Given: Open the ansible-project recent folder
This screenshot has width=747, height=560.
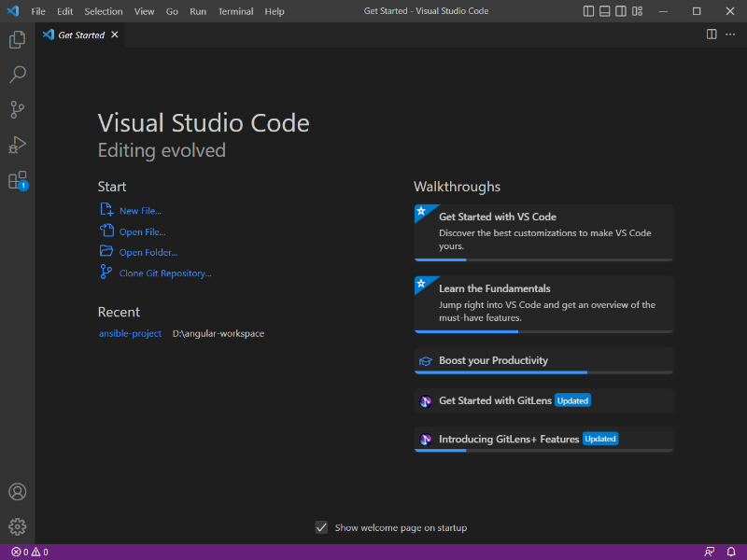Looking at the screenshot, I should tap(130, 333).
